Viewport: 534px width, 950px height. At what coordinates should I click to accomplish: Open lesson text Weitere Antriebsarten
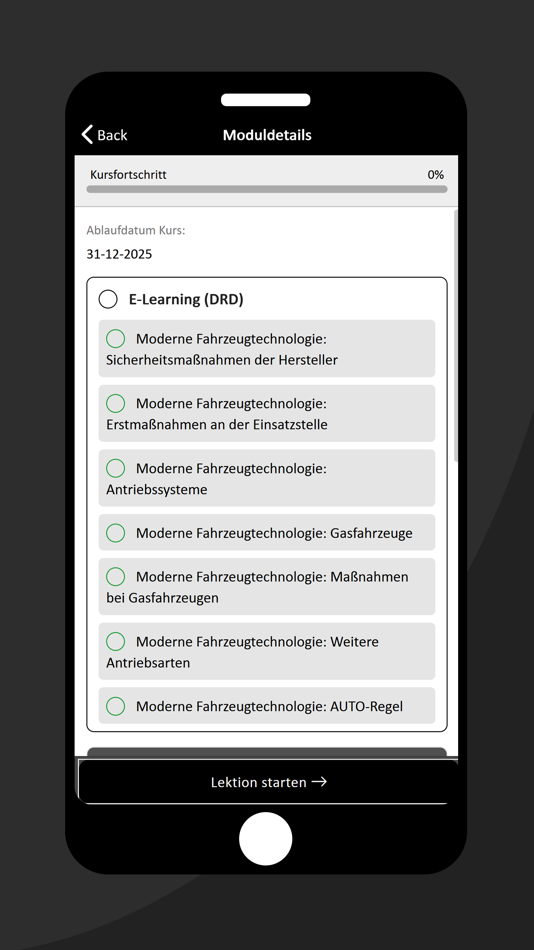(242, 652)
